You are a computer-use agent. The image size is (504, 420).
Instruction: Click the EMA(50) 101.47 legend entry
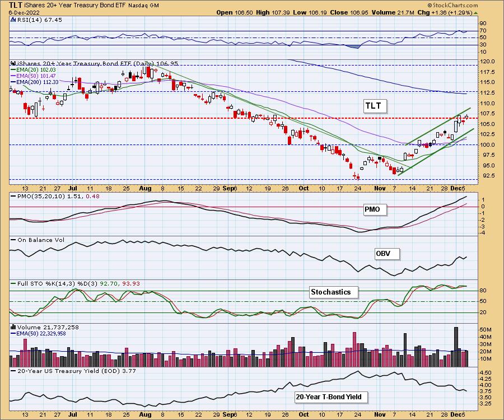tap(33, 76)
